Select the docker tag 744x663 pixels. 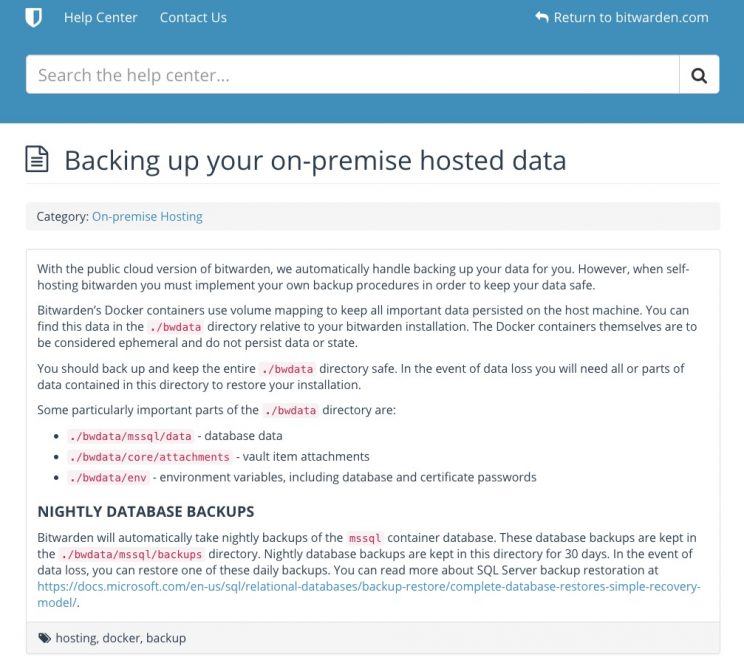[x=121, y=638]
